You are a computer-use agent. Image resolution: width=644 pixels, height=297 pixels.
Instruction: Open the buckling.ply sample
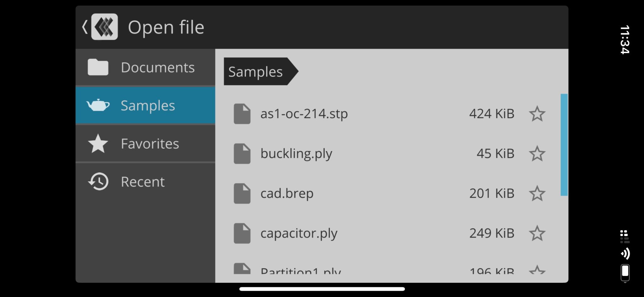296,154
